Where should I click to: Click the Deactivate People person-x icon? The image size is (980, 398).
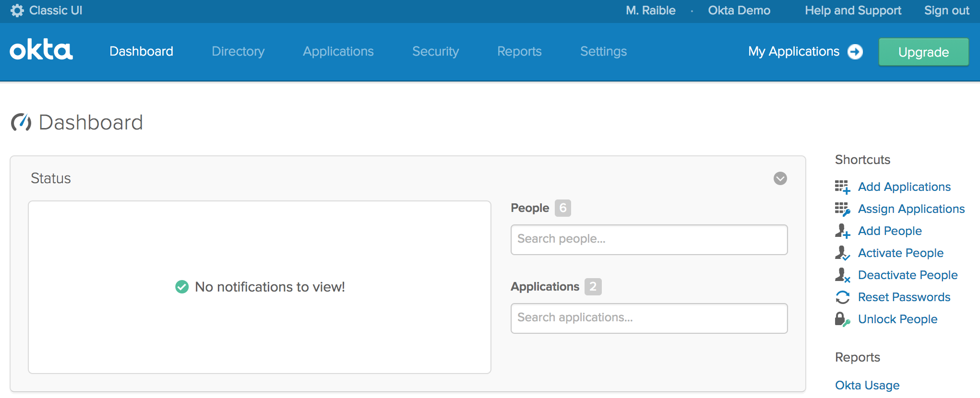(x=842, y=275)
